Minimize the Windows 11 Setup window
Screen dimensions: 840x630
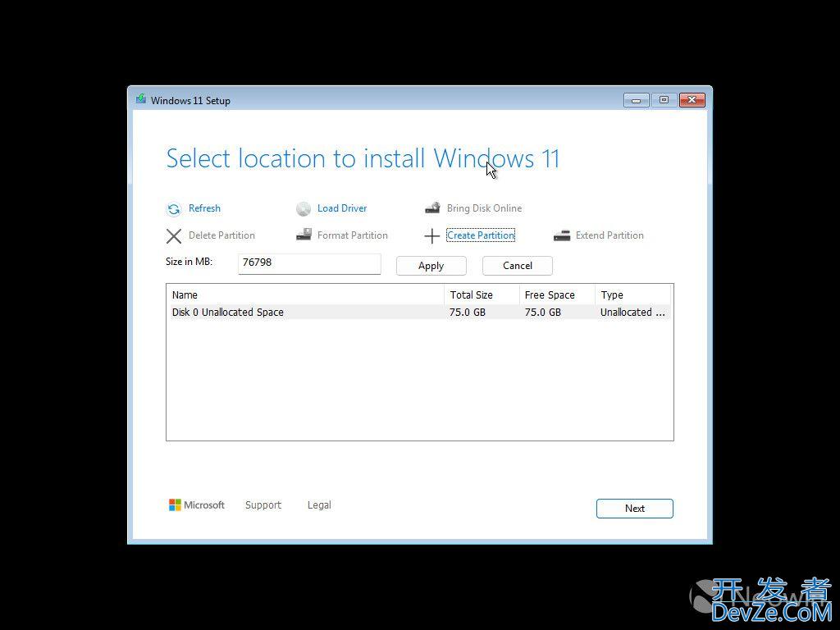coord(636,100)
